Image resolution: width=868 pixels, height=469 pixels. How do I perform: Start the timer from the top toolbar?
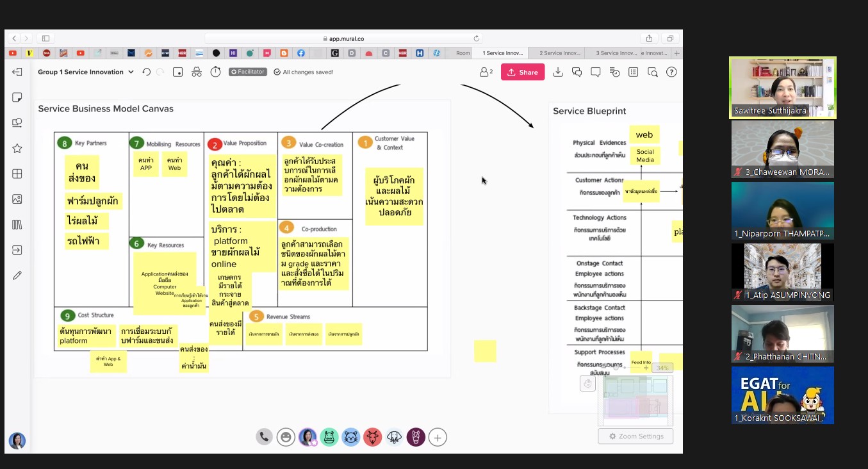pyautogui.click(x=216, y=72)
